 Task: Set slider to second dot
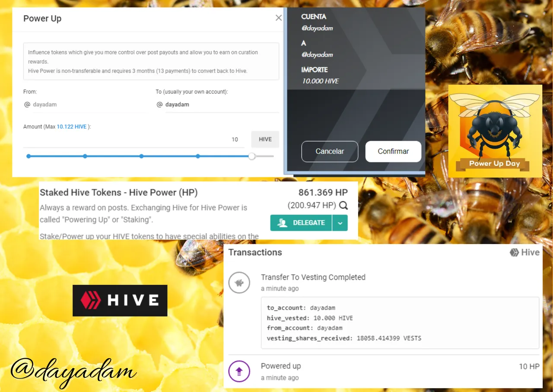click(x=85, y=156)
